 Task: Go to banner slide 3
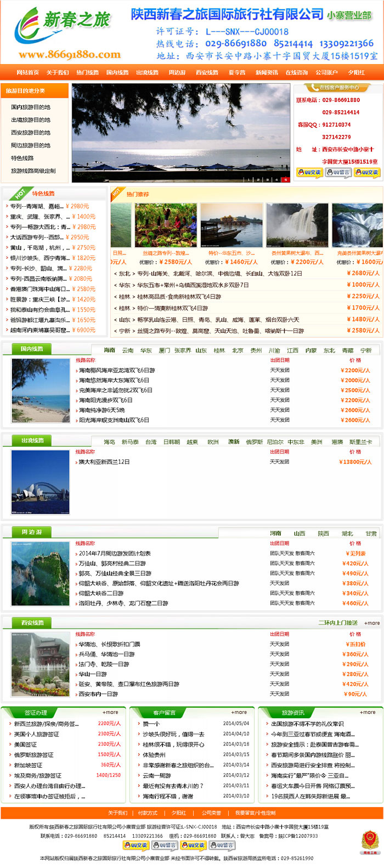(267, 179)
